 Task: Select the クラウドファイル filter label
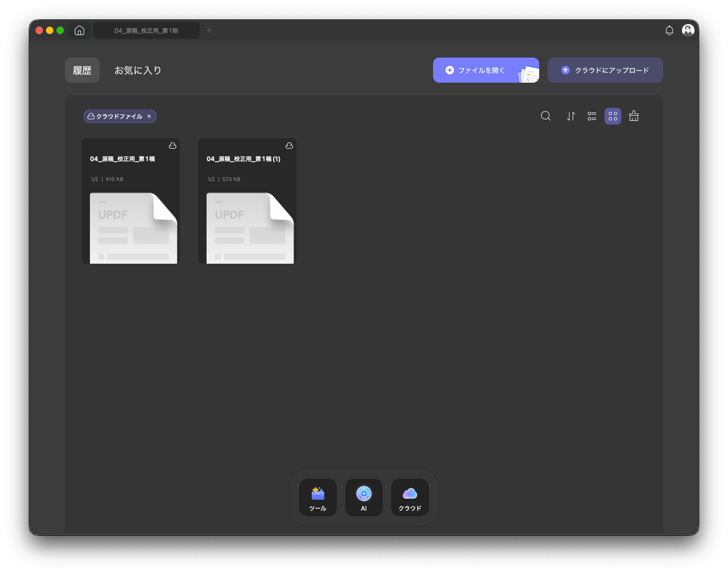119,116
